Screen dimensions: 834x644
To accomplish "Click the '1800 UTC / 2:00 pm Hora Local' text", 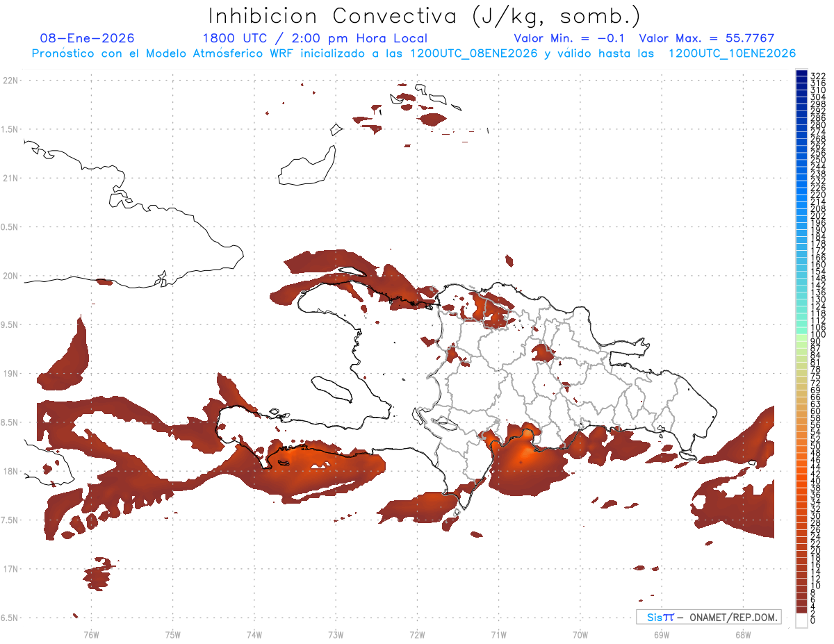I will coord(315,38).
